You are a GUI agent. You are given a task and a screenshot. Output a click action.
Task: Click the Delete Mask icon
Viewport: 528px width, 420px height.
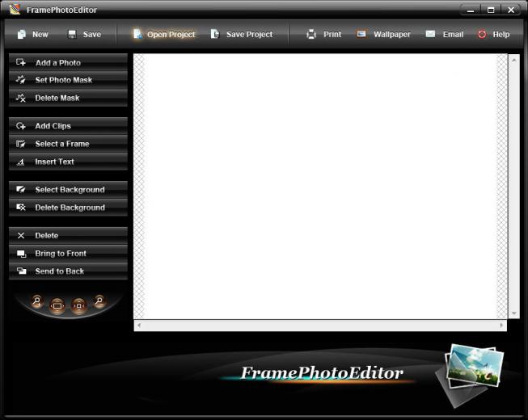click(x=21, y=98)
